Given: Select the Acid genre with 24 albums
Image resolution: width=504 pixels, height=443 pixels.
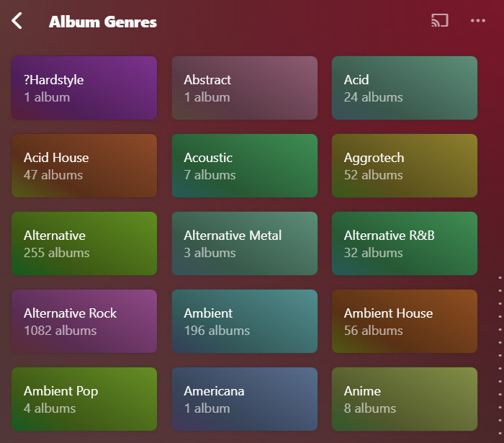Looking at the screenshot, I should coord(404,88).
